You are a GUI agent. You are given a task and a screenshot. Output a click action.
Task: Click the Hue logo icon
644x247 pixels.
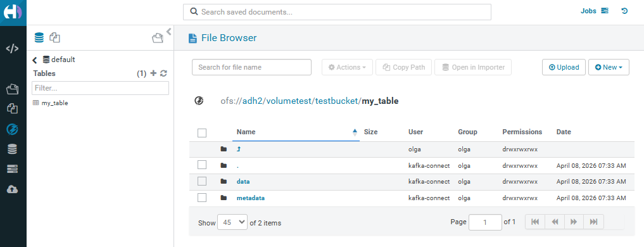[x=13, y=12]
